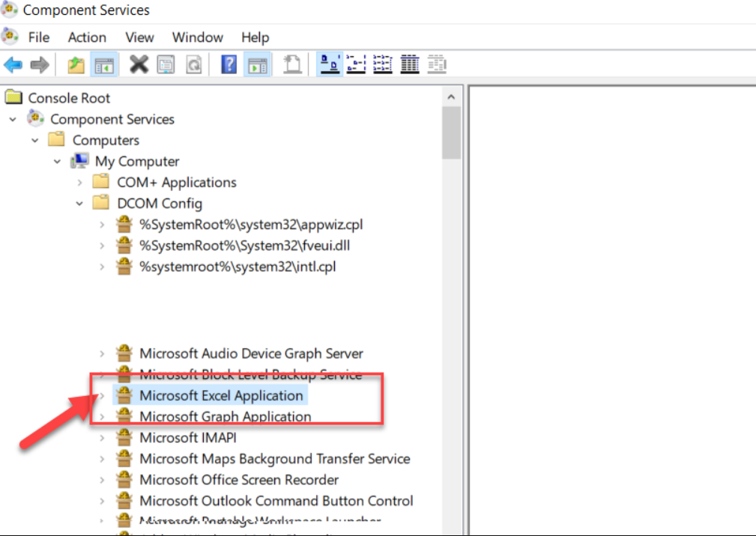The image size is (756, 536).
Task: Expand the COM+ Applications node
Action: [x=80, y=183]
